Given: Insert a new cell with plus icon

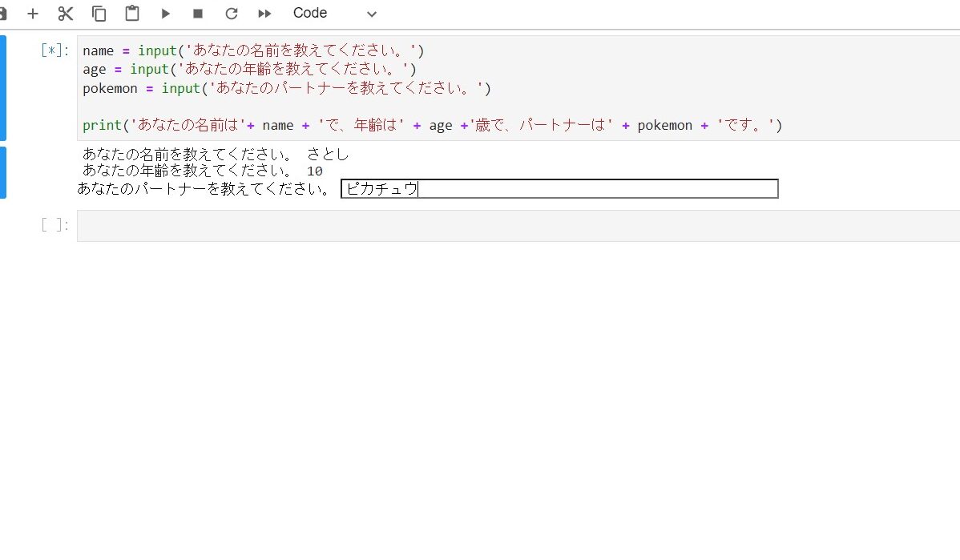Looking at the screenshot, I should click(33, 14).
